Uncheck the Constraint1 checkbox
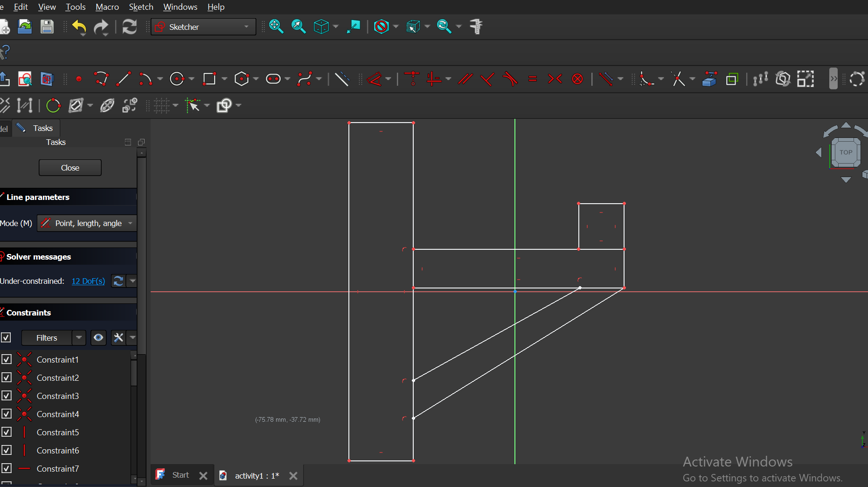This screenshot has width=868, height=487. (7, 359)
